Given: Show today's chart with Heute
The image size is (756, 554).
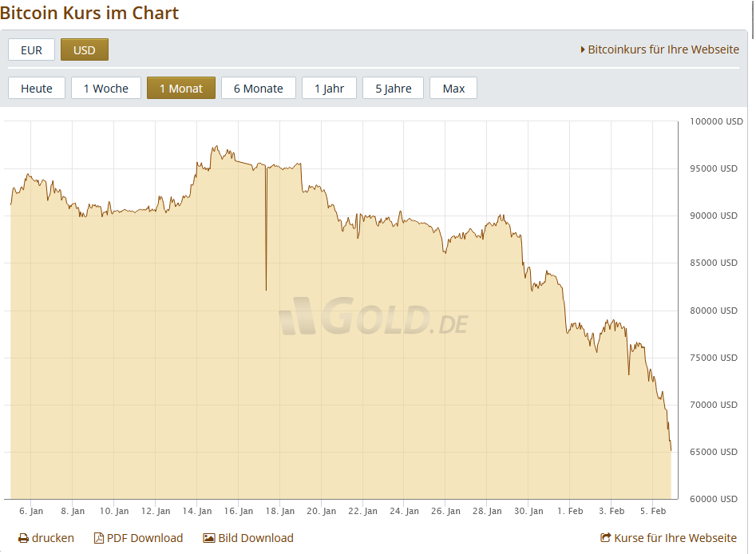Looking at the screenshot, I should tap(37, 89).
